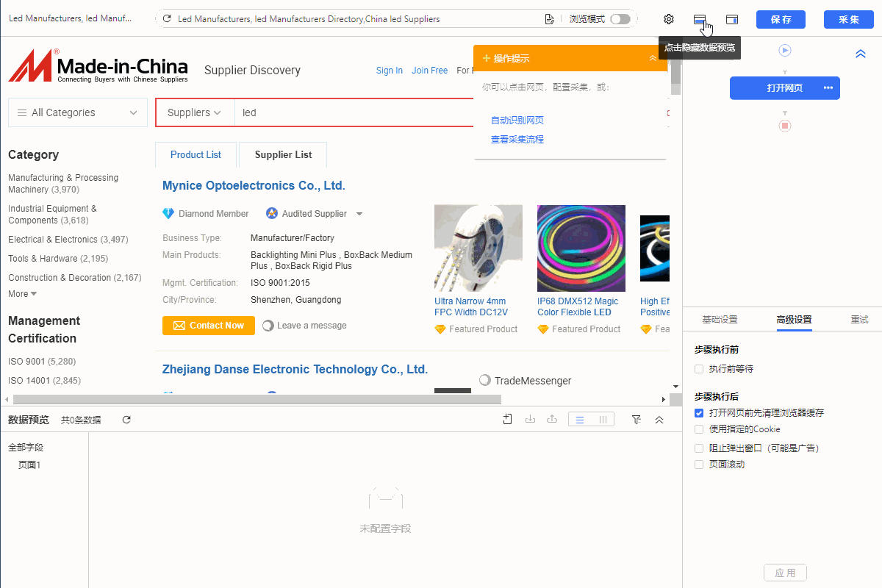Click the filter icon in data preview

(637, 419)
